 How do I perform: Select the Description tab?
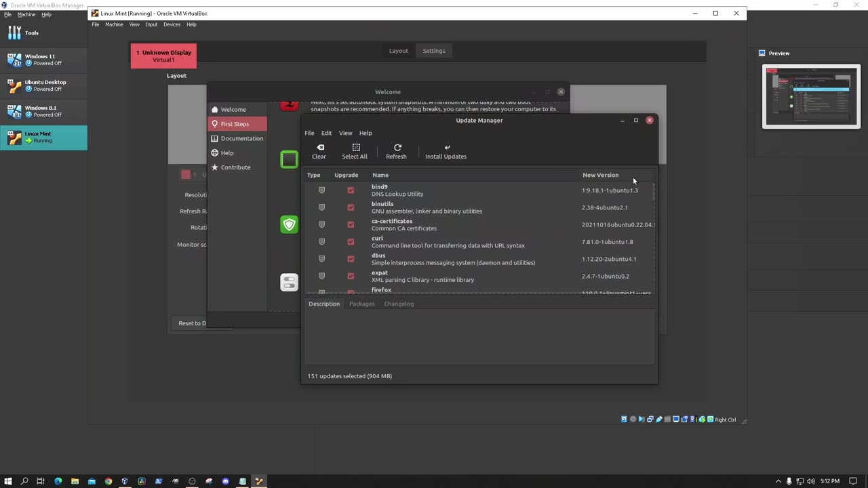[x=324, y=304]
